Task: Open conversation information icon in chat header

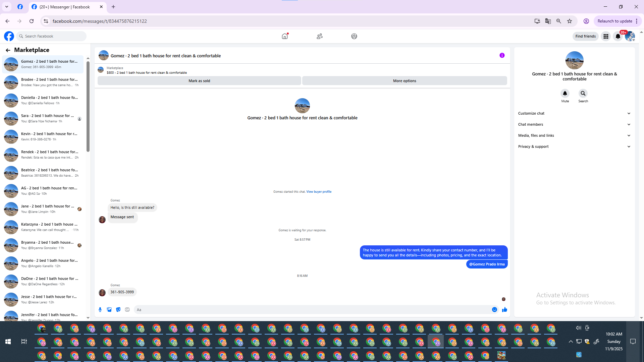Action: 502,56
